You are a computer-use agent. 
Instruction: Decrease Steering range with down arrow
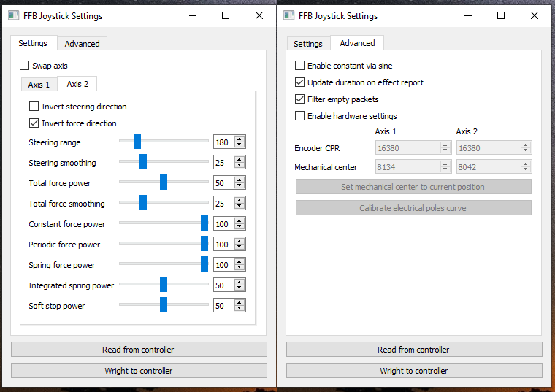click(240, 145)
